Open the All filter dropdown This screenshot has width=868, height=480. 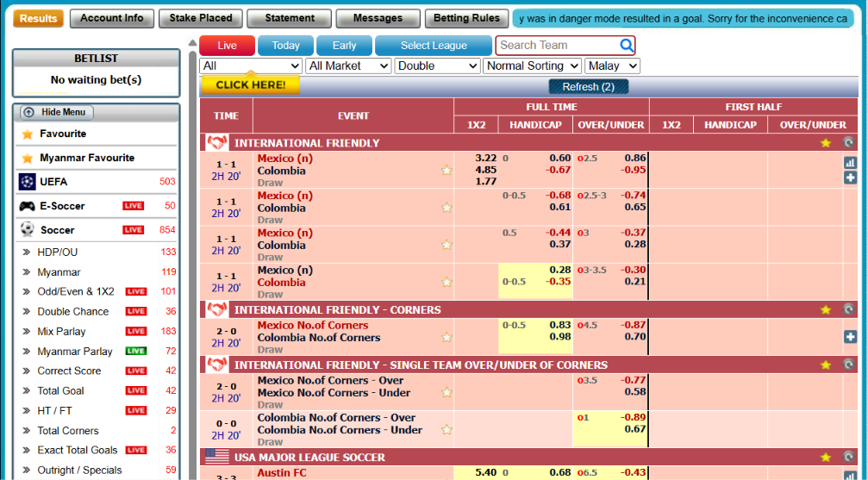pos(251,65)
